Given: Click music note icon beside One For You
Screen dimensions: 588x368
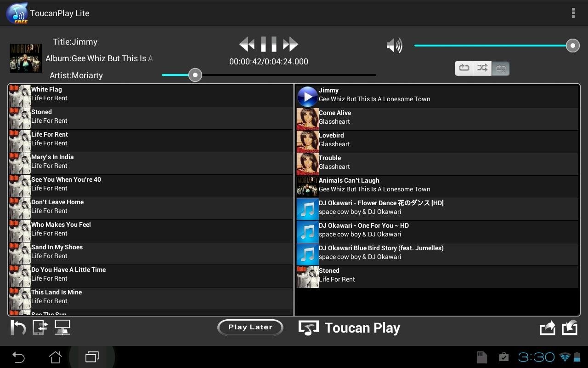Looking at the screenshot, I should 307,232.
